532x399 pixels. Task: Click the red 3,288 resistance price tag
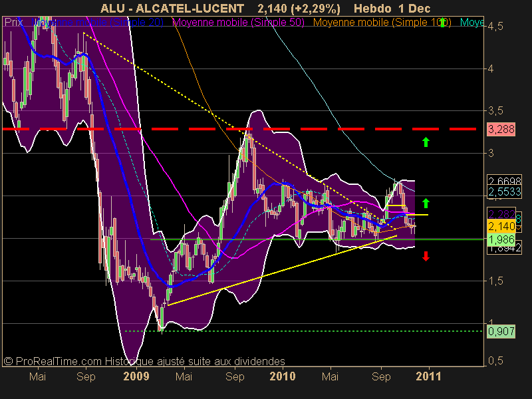pyautogui.click(x=501, y=129)
